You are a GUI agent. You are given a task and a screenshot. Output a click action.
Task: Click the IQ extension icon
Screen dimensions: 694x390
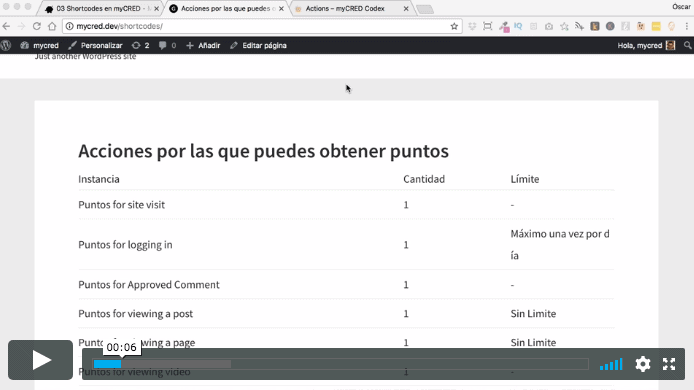(x=518, y=27)
